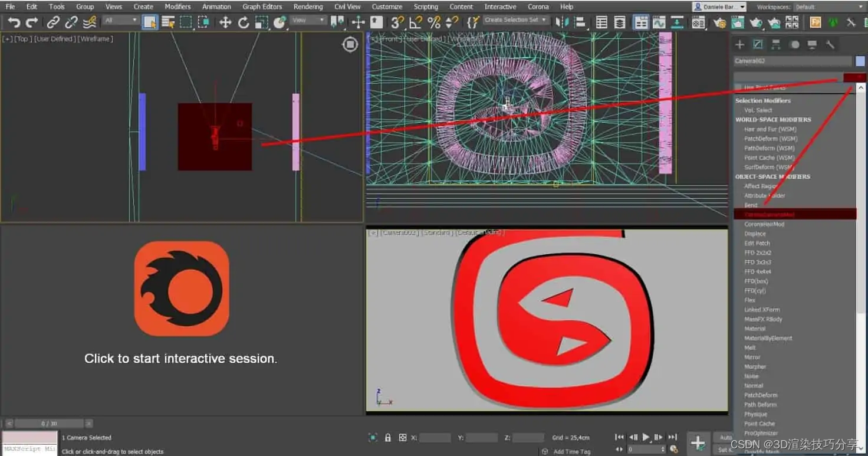
Task: Toggle the Layer Explorer icon
Action: [x=620, y=22]
